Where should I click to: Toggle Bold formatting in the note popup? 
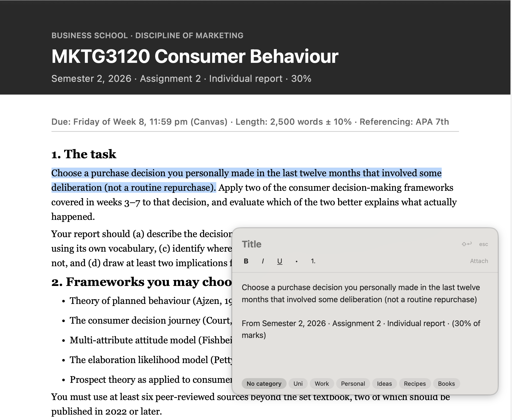tap(246, 261)
